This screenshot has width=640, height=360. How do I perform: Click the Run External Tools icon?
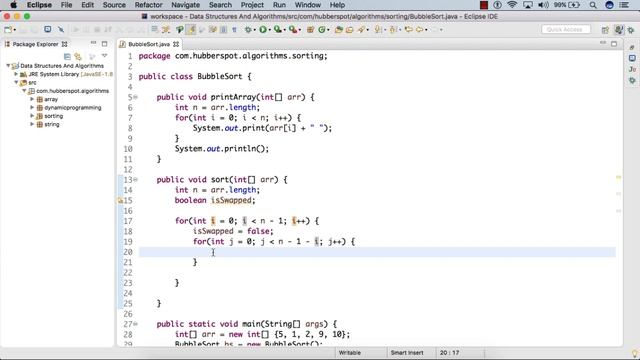click(293, 29)
